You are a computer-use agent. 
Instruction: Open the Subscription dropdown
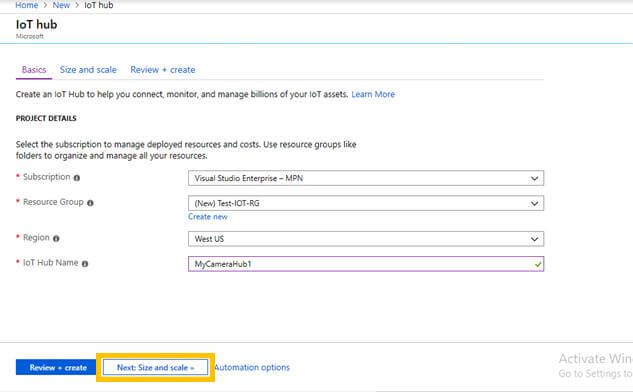[x=366, y=178]
